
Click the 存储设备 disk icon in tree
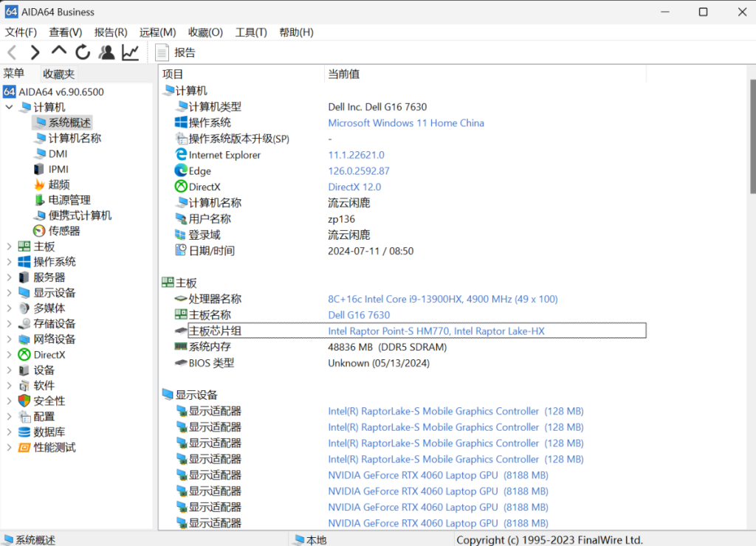click(x=24, y=323)
